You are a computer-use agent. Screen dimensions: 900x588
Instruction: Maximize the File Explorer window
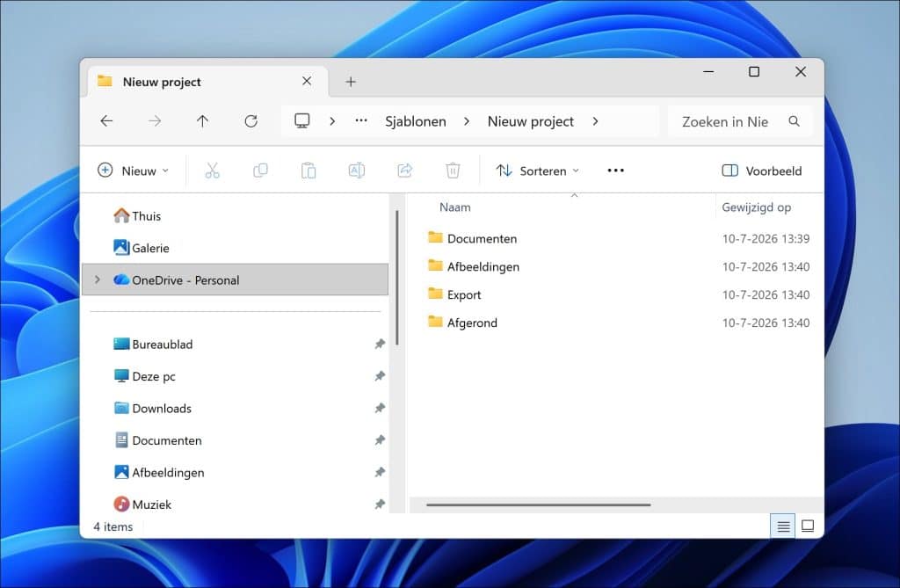pos(754,72)
